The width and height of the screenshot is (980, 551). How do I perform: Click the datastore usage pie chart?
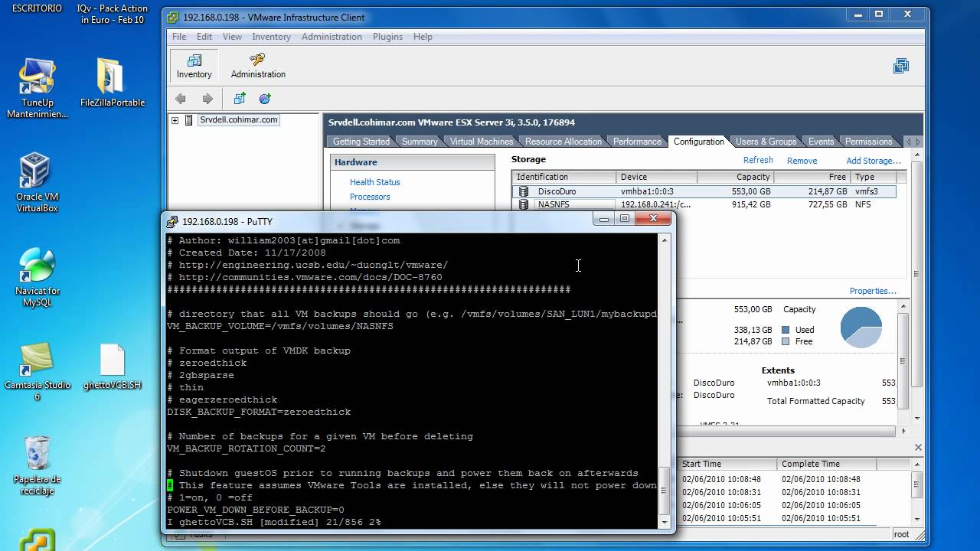pyautogui.click(x=861, y=327)
